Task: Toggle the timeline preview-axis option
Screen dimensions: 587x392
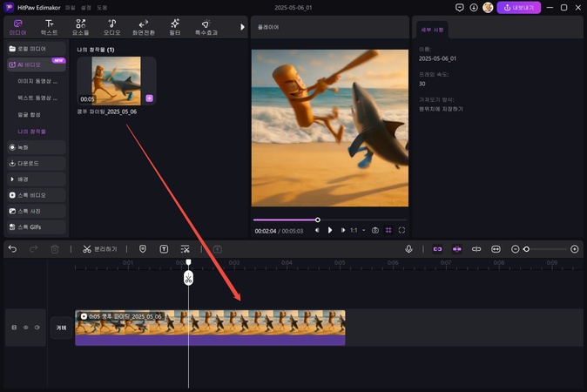Action: click(476, 249)
